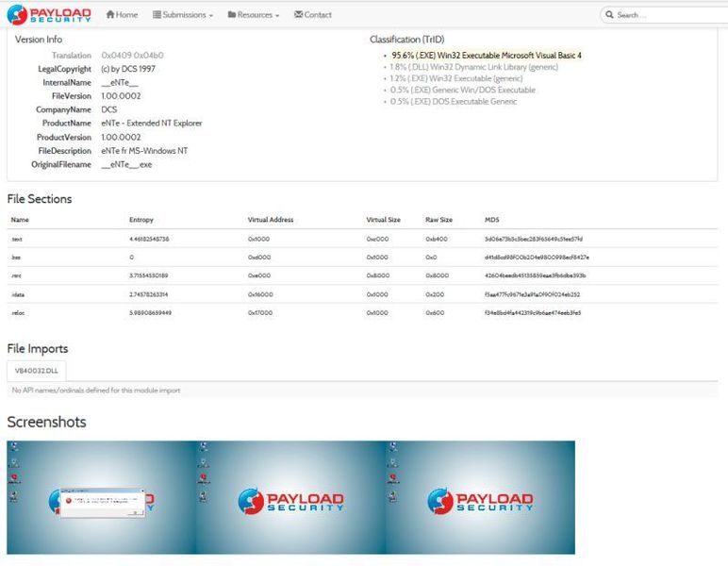
Task: Select the .text section row name
Action: (17, 239)
